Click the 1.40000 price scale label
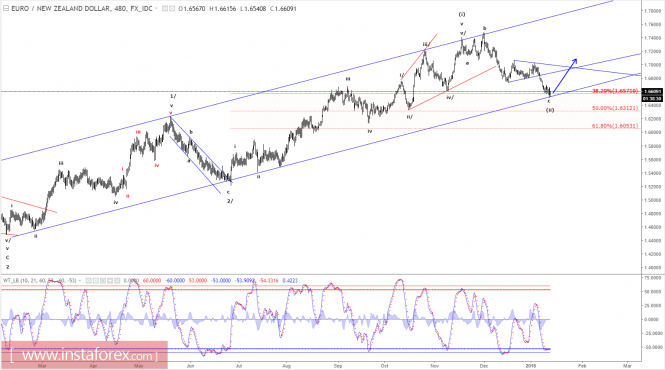The width and height of the screenshot is (665, 370). point(654,268)
